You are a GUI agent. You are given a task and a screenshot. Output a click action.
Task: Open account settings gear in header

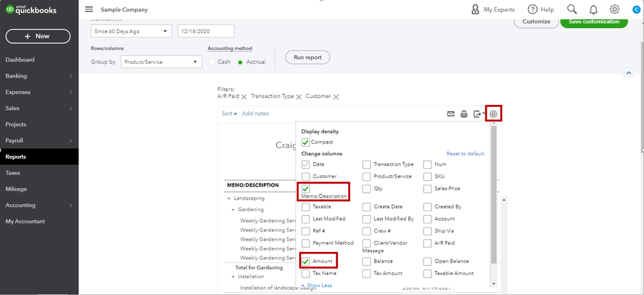614,10
